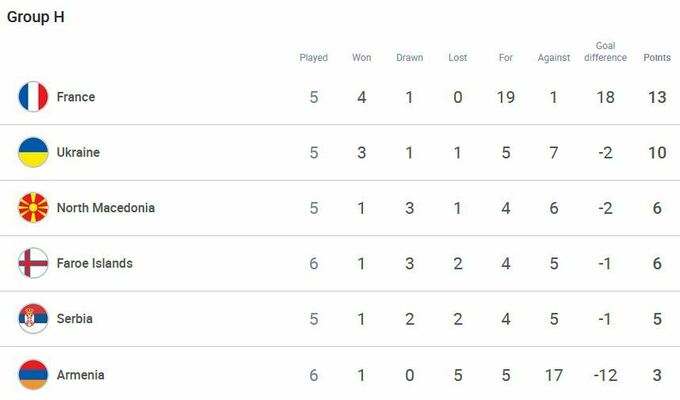Open the Armenia team name
This screenshot has width=680, height=400.
[80, 375]
